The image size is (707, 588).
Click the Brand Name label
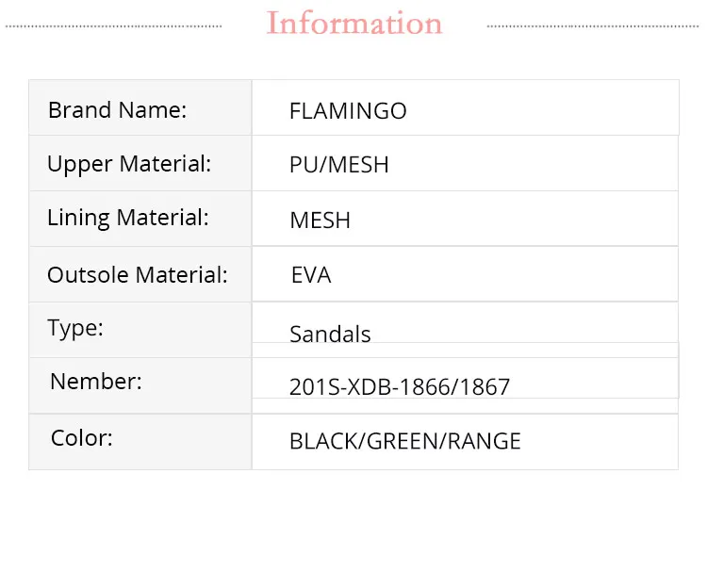(118, 110)
